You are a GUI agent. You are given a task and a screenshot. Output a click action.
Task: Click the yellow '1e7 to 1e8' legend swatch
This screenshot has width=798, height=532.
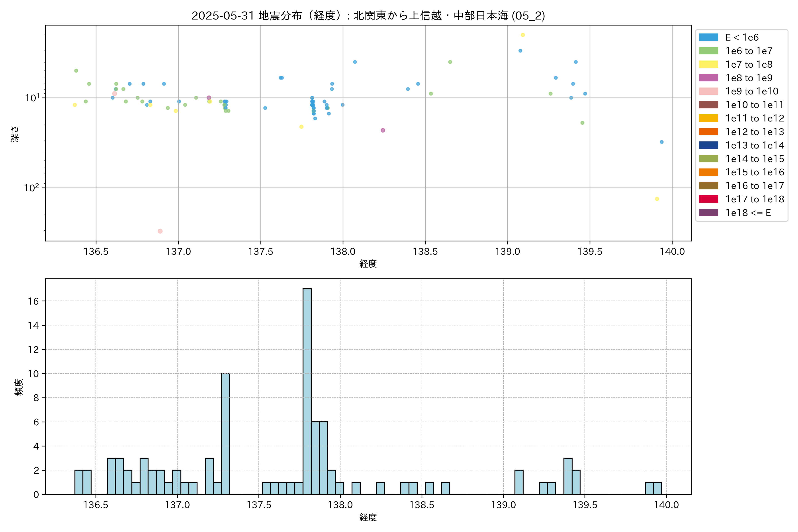[x=708, y=65]
